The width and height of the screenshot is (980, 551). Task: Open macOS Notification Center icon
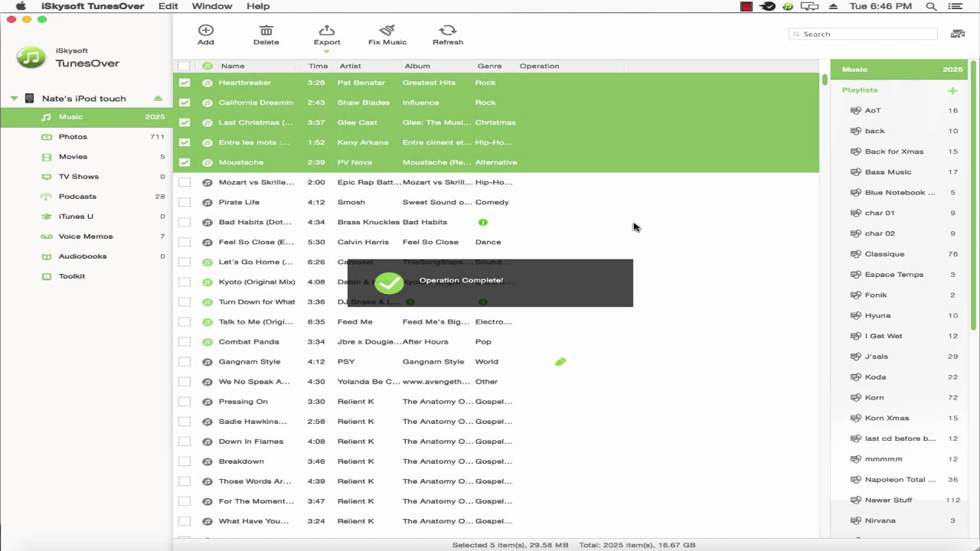tap(955, 6)
